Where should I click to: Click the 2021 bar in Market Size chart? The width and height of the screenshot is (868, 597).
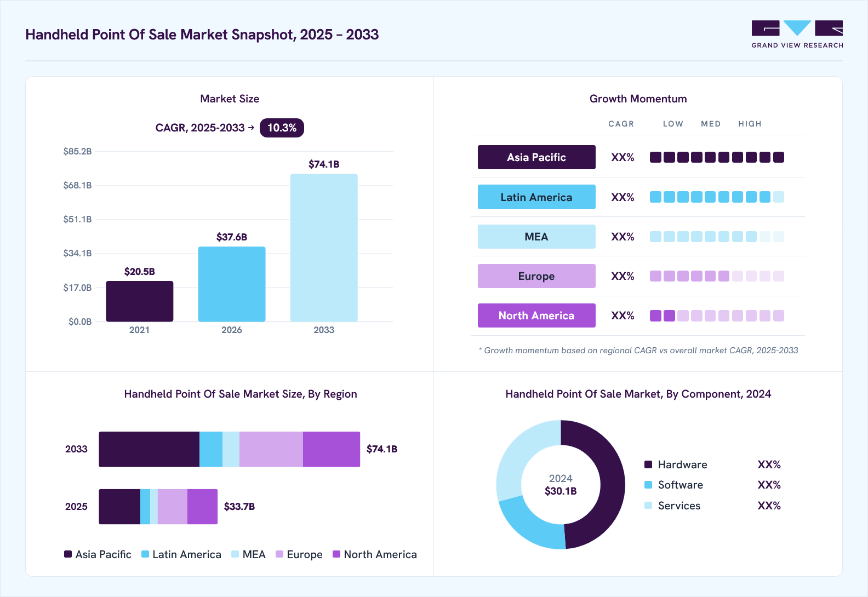(140, 301)
